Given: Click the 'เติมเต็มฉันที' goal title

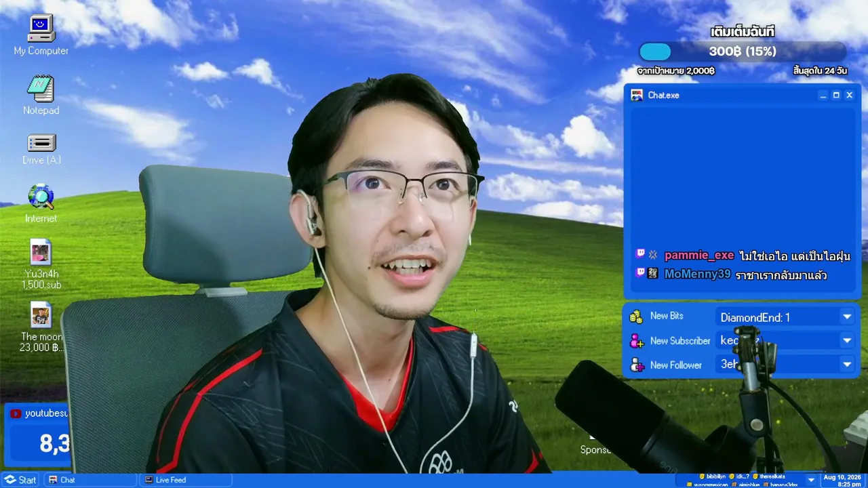Looking at the screenshot, I should pos(743,32).
